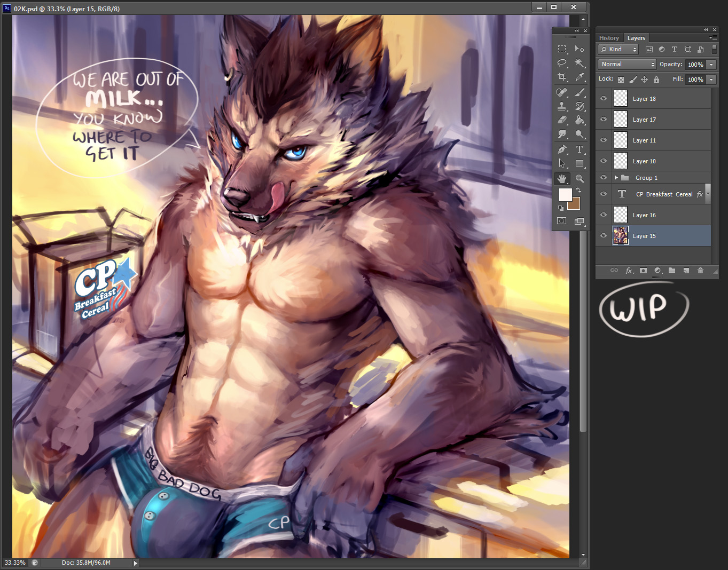The width and height of the screenshot is (728, 570).
Task: Toggle visibility of Layer 16
Action: coord(604,215)
